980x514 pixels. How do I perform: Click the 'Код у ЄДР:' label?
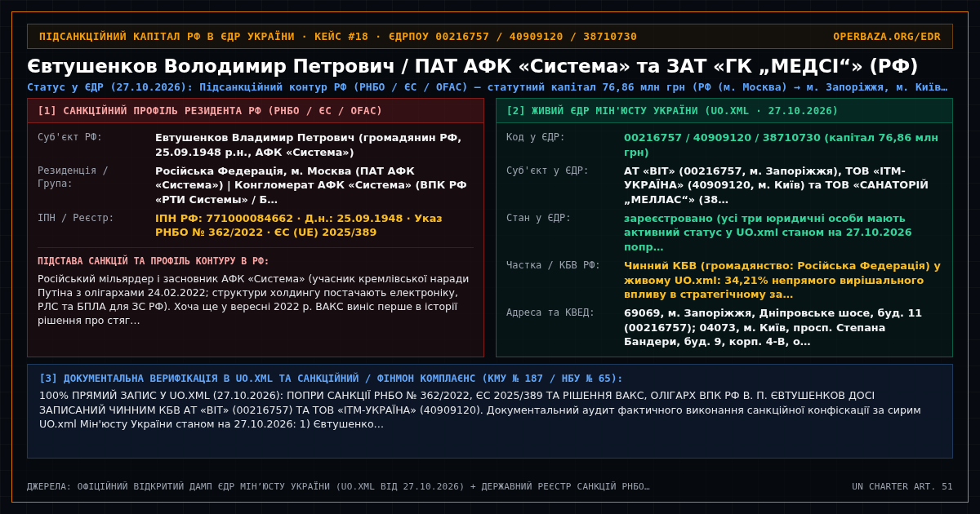point(536,137)
